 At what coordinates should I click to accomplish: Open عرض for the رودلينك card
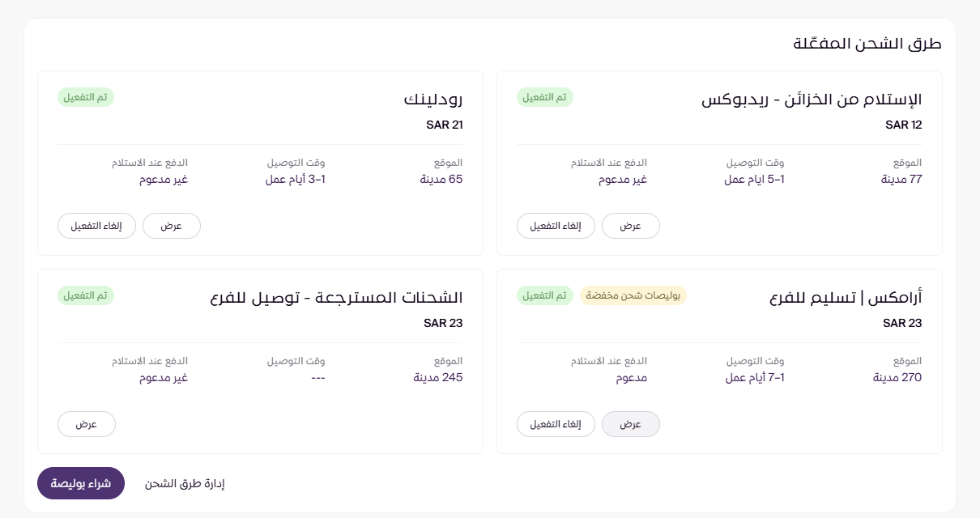(172, 226)
